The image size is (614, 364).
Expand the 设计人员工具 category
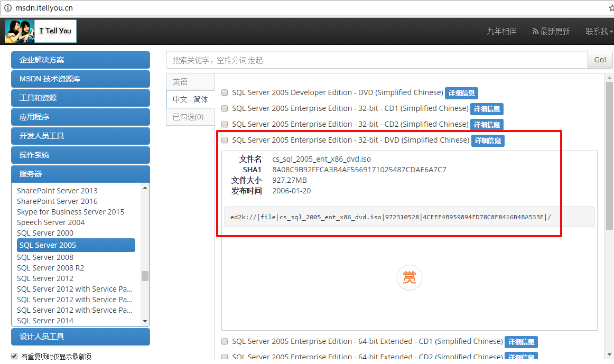pyautogui.click(x=81, y=337)
